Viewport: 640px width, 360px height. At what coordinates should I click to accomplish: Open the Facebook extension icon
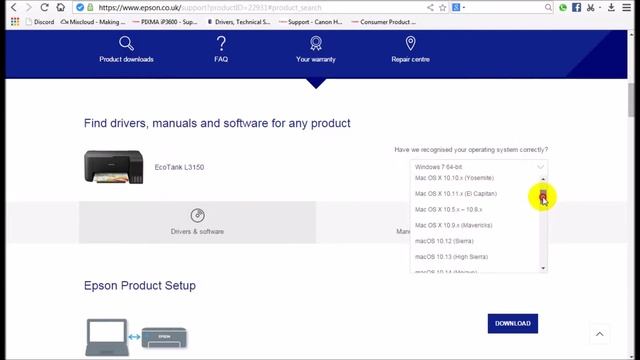click(576, 7)
